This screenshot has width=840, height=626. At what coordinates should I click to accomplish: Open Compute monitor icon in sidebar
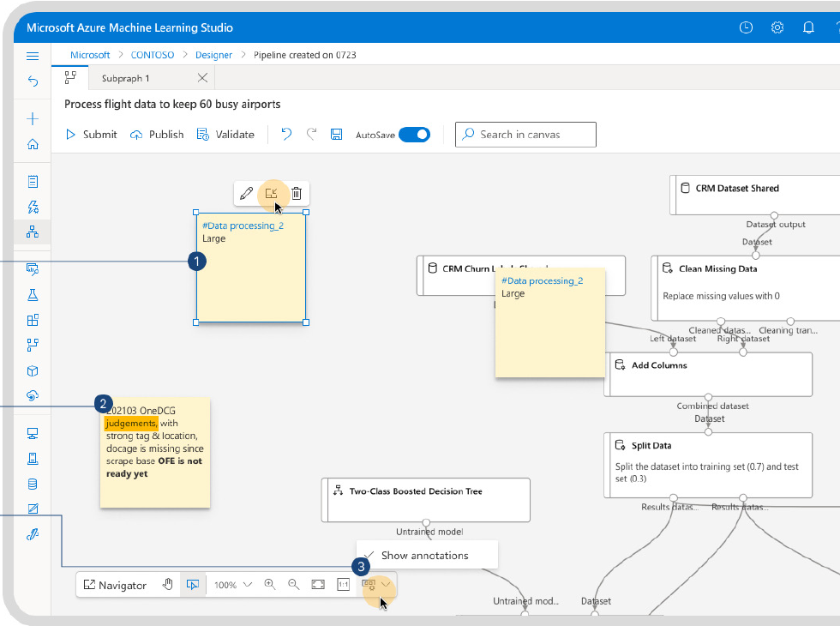33,434
